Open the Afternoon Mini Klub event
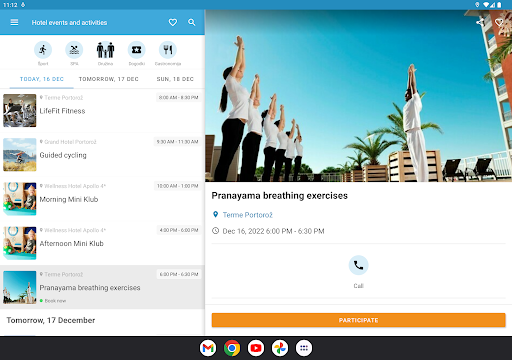The width and height of the screenshot is (512, 360). tap(102, 243)
